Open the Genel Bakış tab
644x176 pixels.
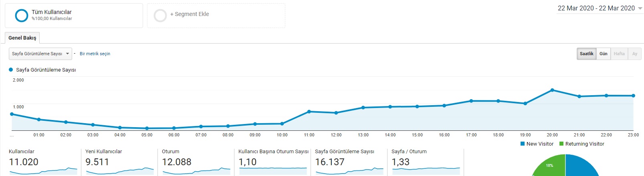22,38
